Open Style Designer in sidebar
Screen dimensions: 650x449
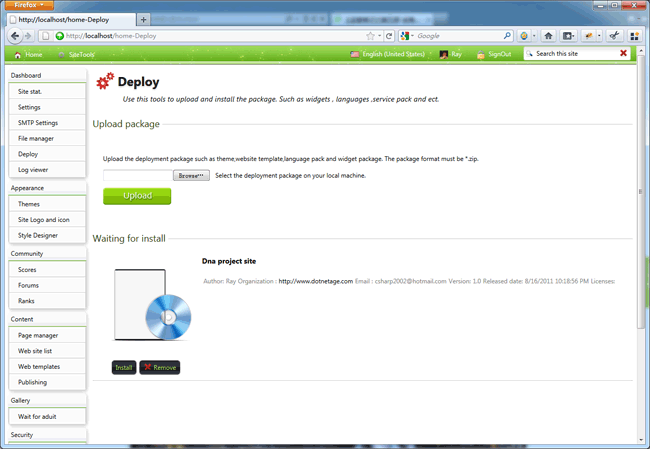pyautogui.click(x=47, y=235)
